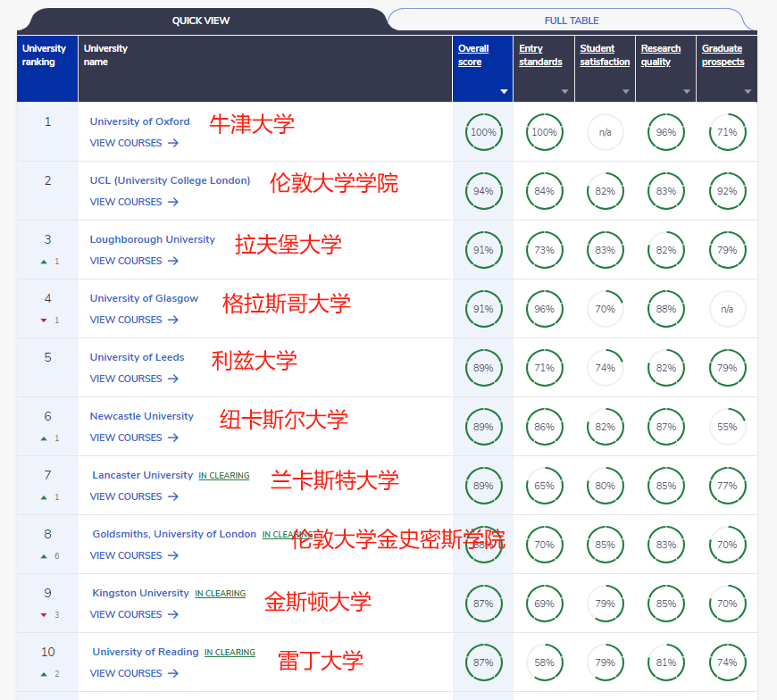Sort by Overall score header
Viewport: 777px width, 700px height.
click(x=473, y=55)
